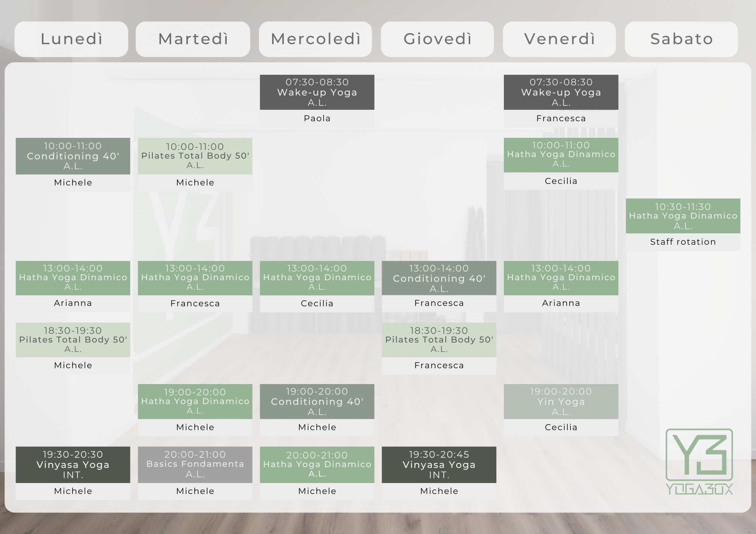Viewport: 756px width, 534px height.
Task: Select Saturday 10:30 Hatha Yoga Dinamico class
Action: pyautogui.click(x=683, y=216)
